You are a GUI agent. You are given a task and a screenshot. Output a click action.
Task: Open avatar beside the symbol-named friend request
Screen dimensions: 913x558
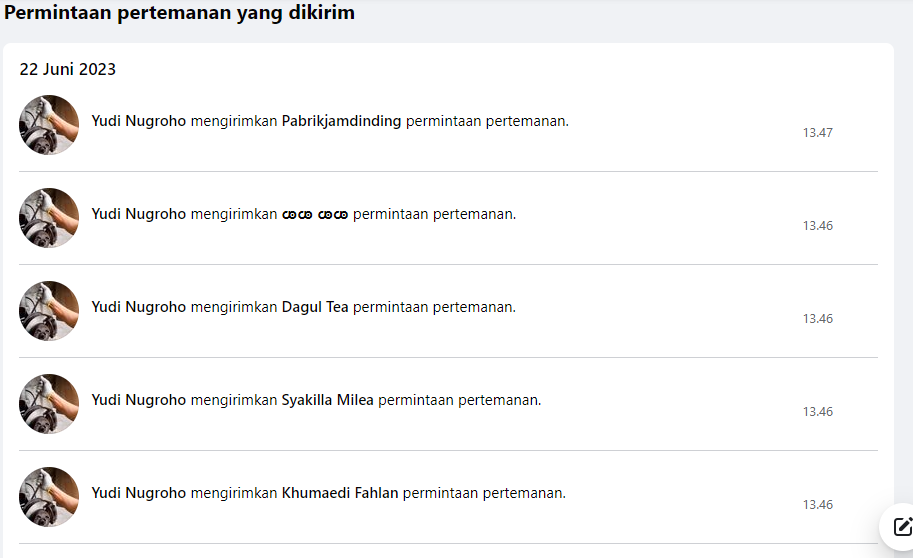coord(49,218)
